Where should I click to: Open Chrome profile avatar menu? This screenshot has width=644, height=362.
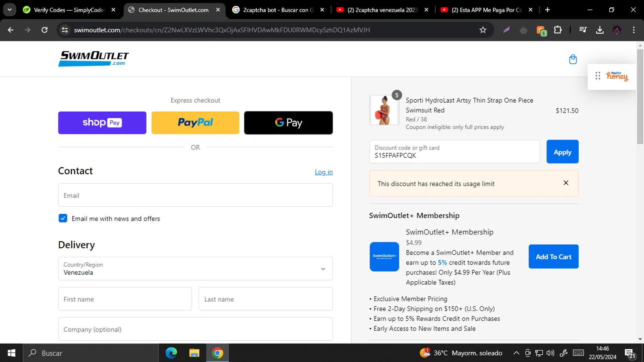(x=617, y=30)
